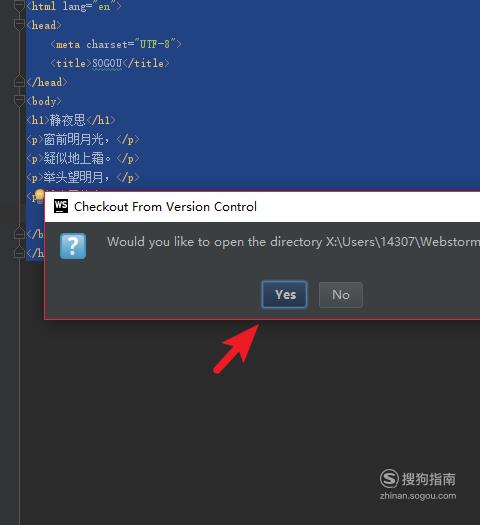480x525 pixels.
Task: Click the closing /body fold marker
Action: 20,233
